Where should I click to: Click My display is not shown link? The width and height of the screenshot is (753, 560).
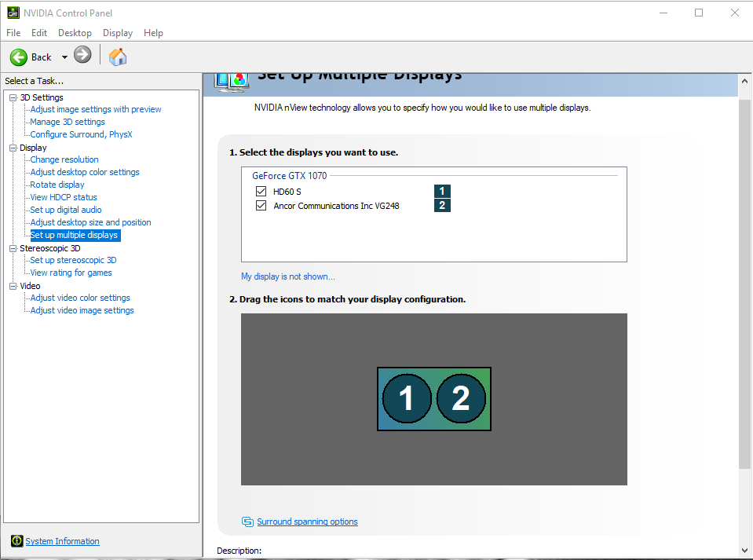click(288, 276)
